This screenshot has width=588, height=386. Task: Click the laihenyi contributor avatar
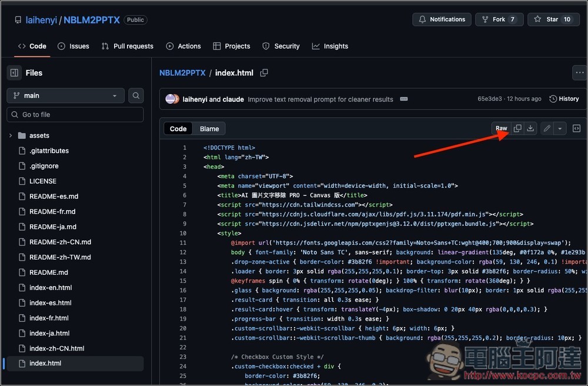171,99
